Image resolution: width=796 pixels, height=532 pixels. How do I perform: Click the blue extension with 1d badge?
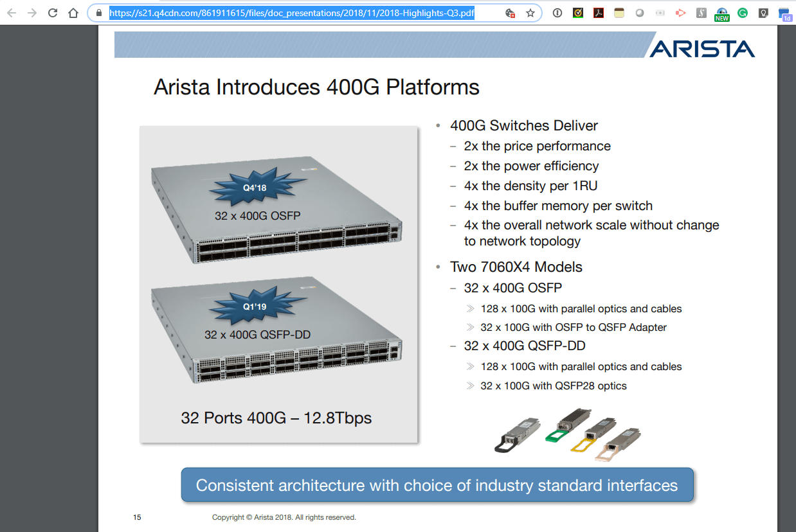click(x=784, y=13)
